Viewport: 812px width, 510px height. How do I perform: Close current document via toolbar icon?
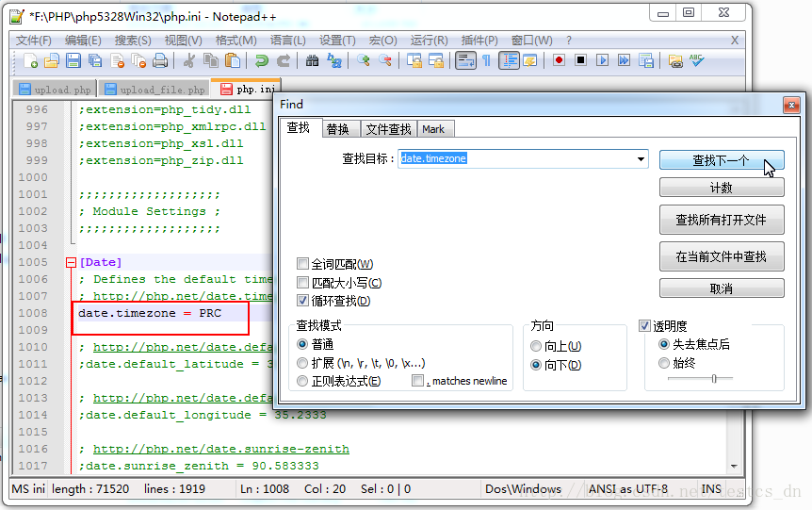pyautogui.click(x=117, y=60)
